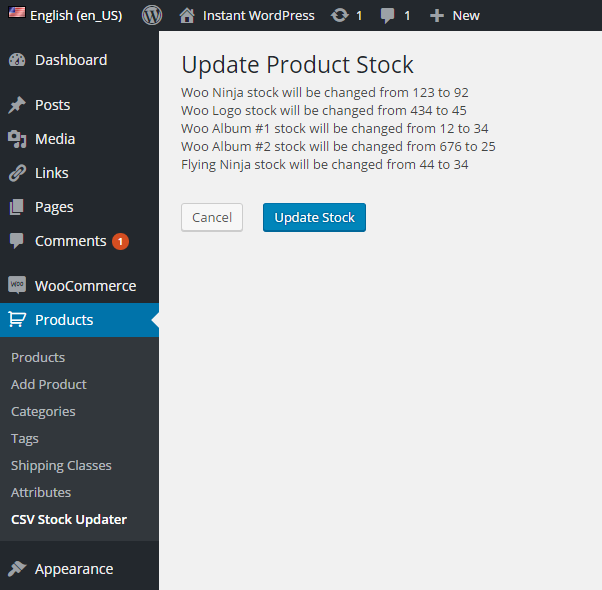The image size is (602, 590).
Task: Open the Pages menu item
Action: (54, 207)
